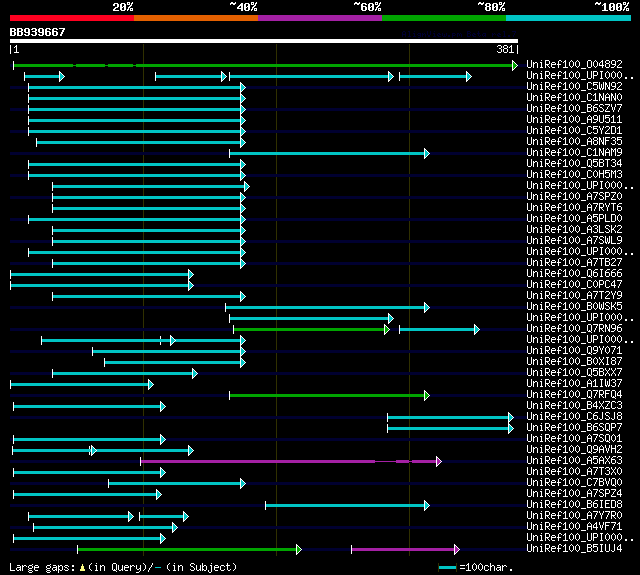Select the UniRef100_Q9AVH2 label
The height and width of the screenshot is (575, 640).
[x=574, y=450]
